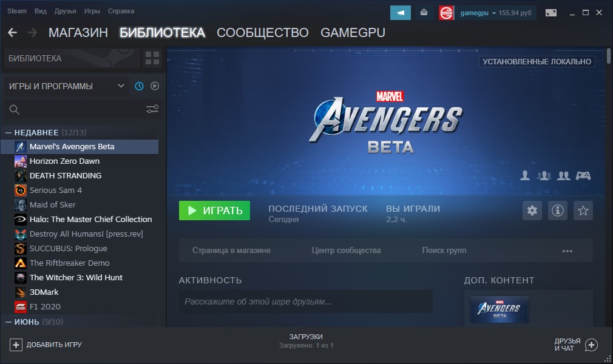Screen dimensions: 613x364
Task: Select Maid of Sker in list
Action: (80, 204)
